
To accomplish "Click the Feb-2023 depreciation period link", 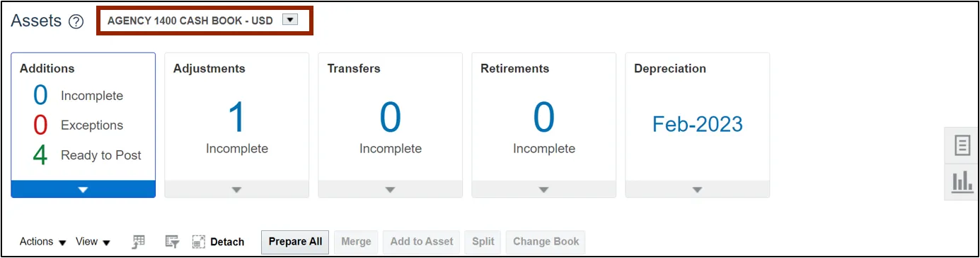I will click(x=698, y=124).
